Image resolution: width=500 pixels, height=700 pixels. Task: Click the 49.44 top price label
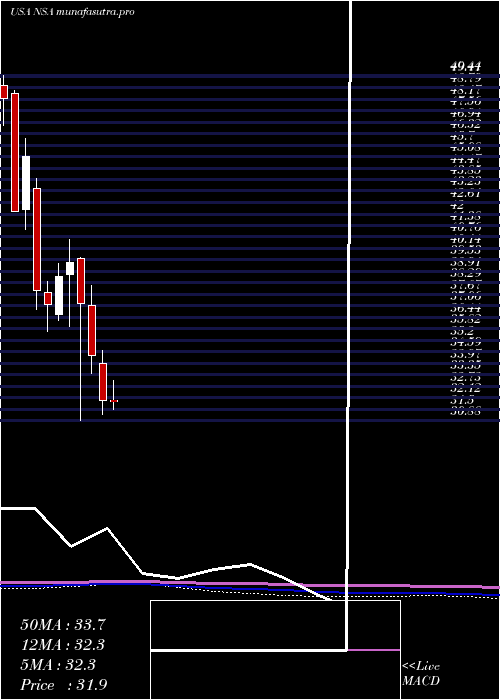click(466, 67)
